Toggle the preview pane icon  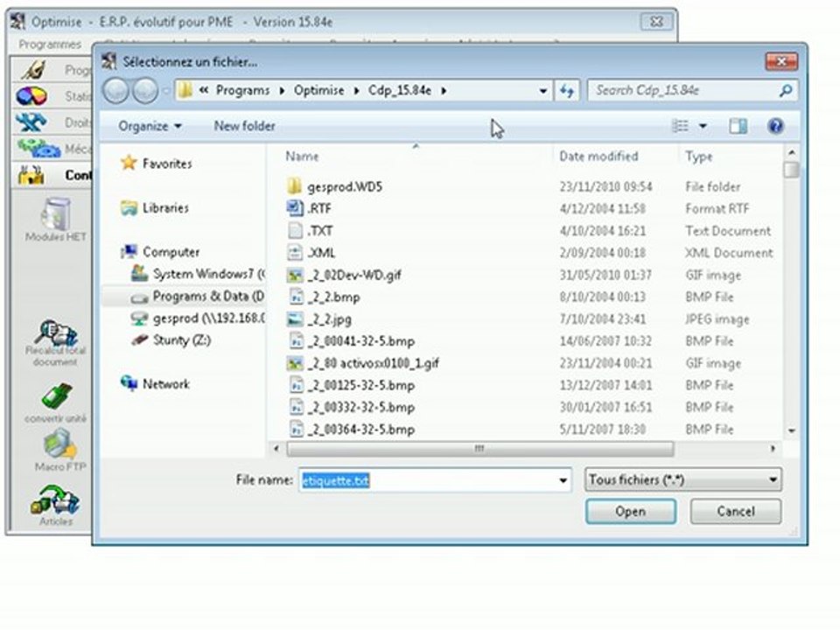click(738, 126)
